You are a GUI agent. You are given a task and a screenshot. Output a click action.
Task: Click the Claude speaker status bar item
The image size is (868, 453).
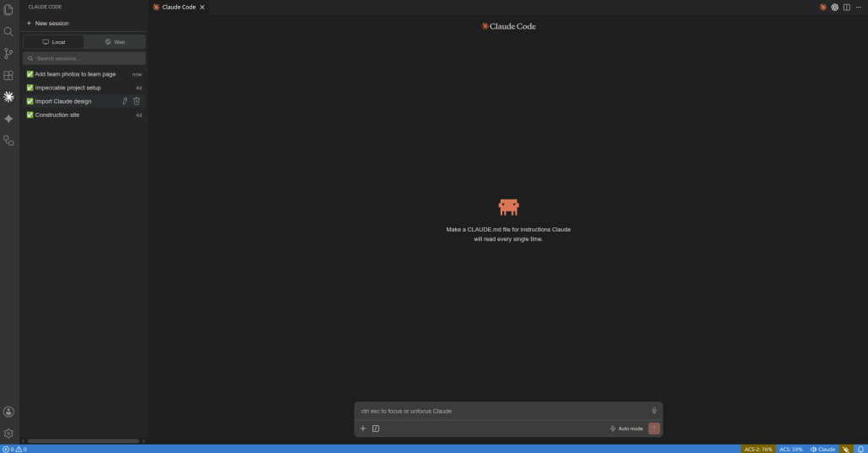pyautogui.click(x=822, y=449)
